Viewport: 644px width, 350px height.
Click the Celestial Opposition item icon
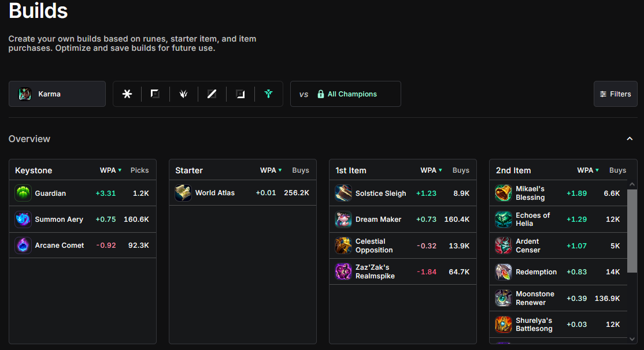(x=343, y=245)
